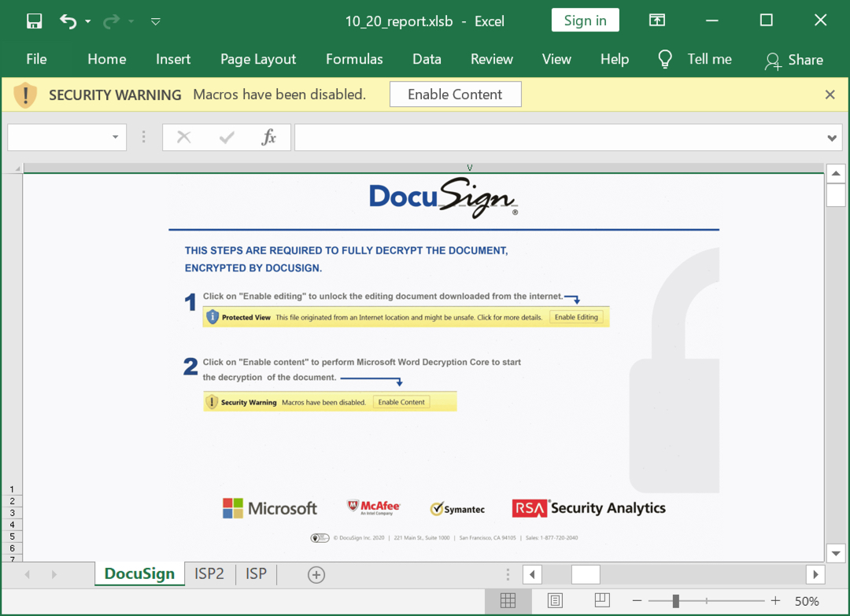Viewport: 850px width, 616px height.
Task: Click the security warning shield icon
Action: point(25,95)
